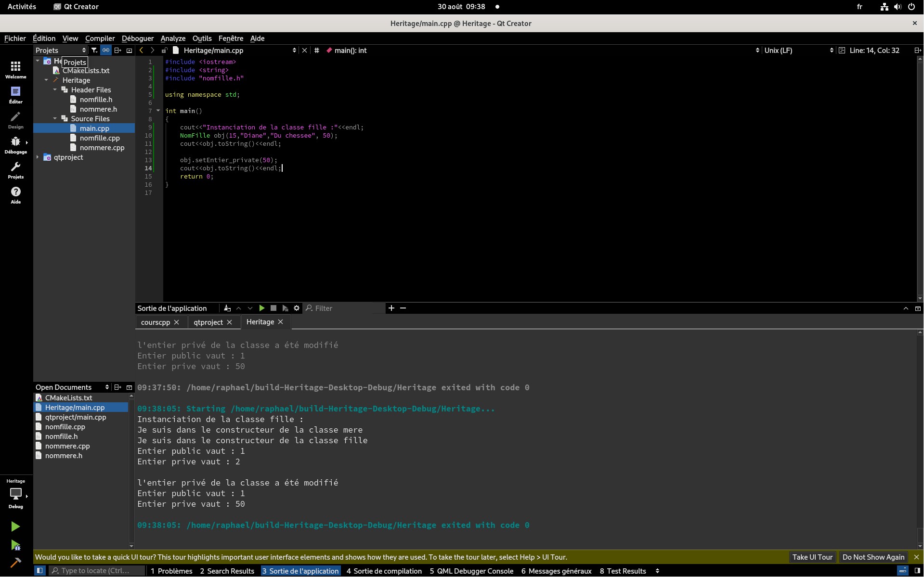Toggle synchronize with editor link icon
This screenshot has height=577, width=924.
106,50
